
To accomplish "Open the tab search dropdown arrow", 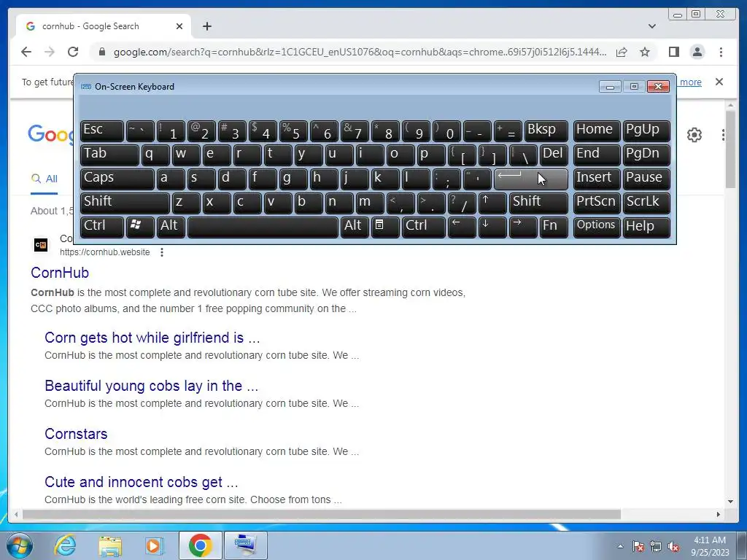I will [x=651, y=26].
